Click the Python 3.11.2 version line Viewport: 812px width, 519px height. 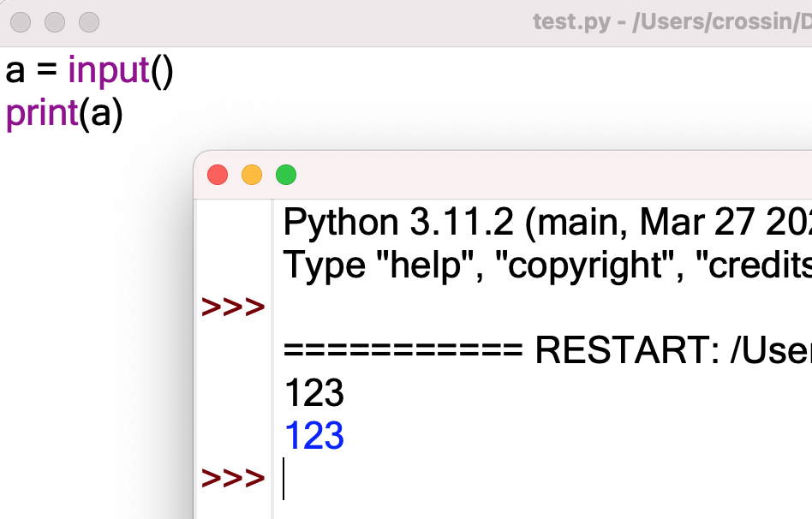[547, 222]
